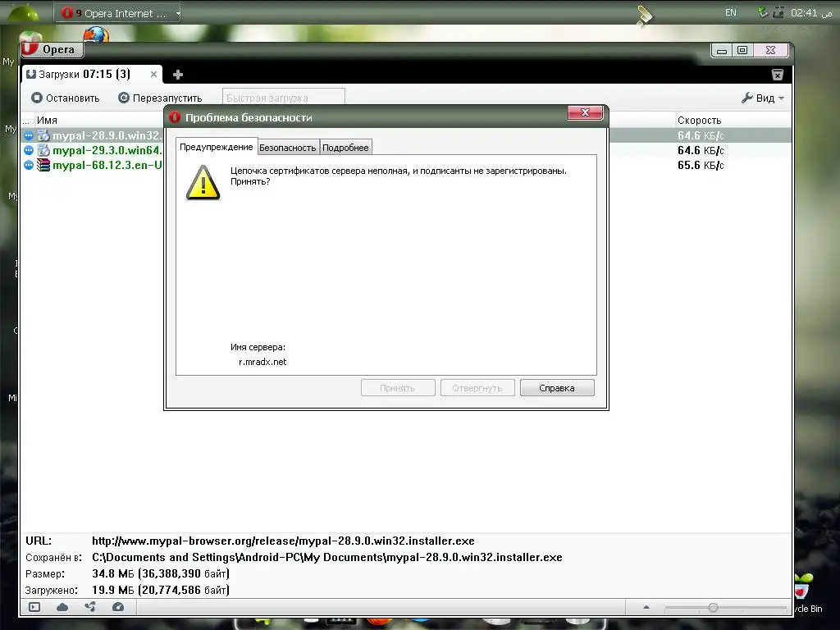The image size is (840, 630).
Task: Click status icon of mypal-29.3.0 download
Action: [29, 151]
